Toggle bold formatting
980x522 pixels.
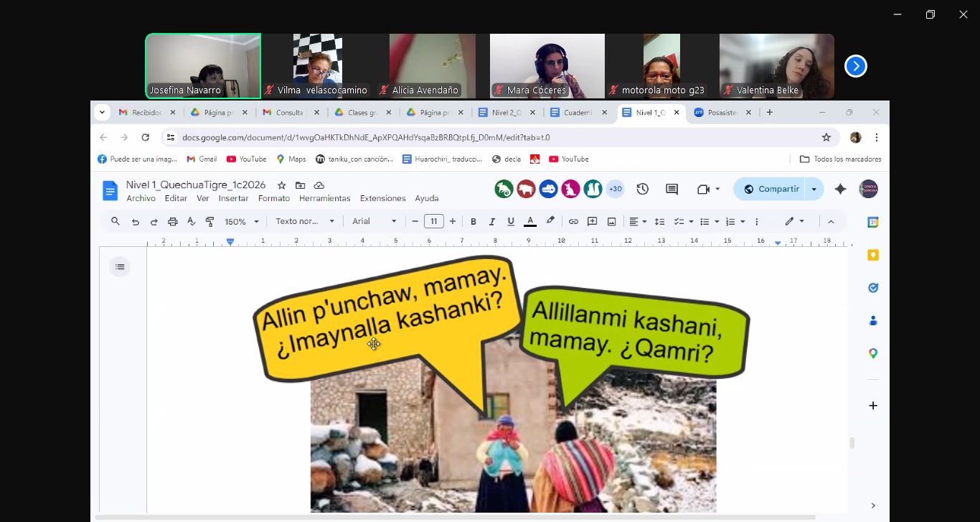pos(473,222)
